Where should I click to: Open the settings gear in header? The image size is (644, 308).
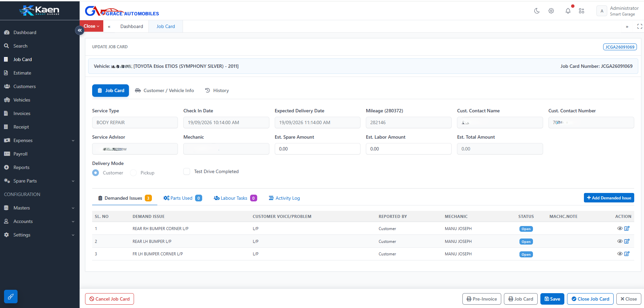551,11
